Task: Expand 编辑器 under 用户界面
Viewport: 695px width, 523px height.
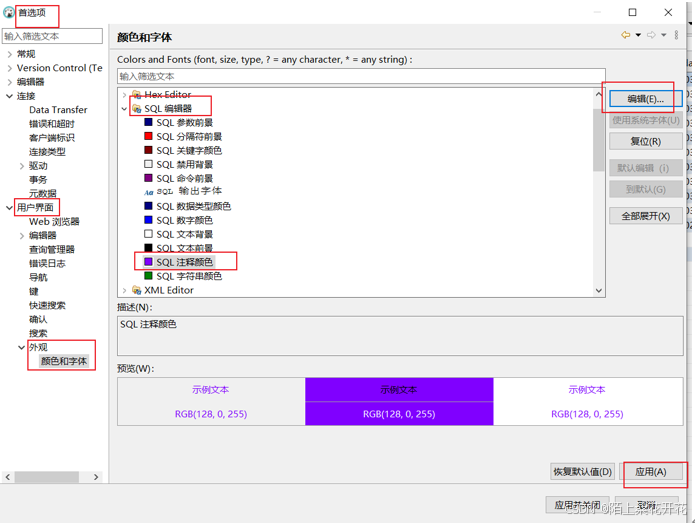Action: 22,236
